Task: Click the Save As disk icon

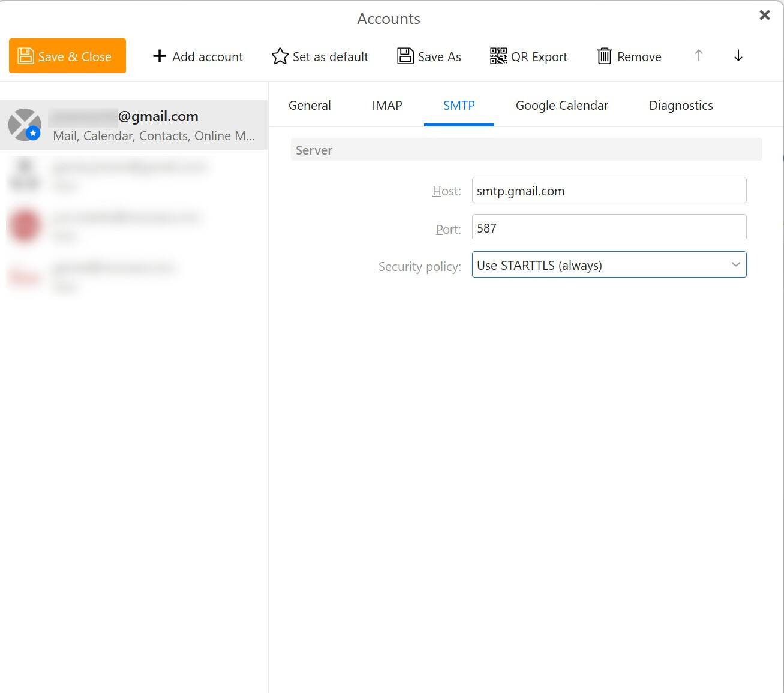Action: (405, 56)
